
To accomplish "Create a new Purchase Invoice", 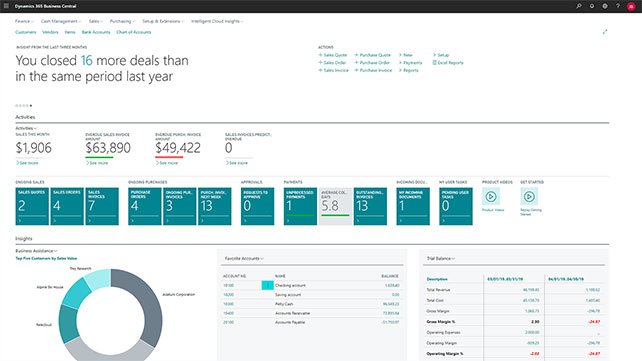I will pyautogui.click(x=373, y=70).
